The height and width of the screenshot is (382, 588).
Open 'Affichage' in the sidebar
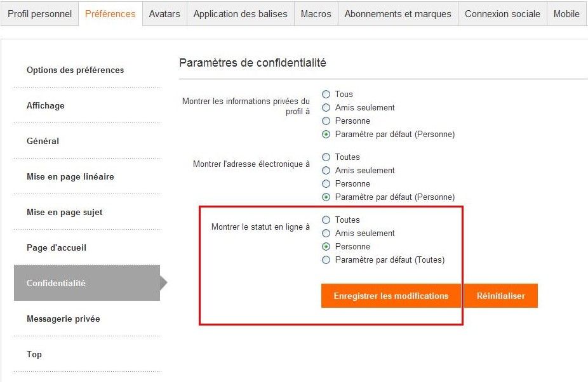pos(46,106)
